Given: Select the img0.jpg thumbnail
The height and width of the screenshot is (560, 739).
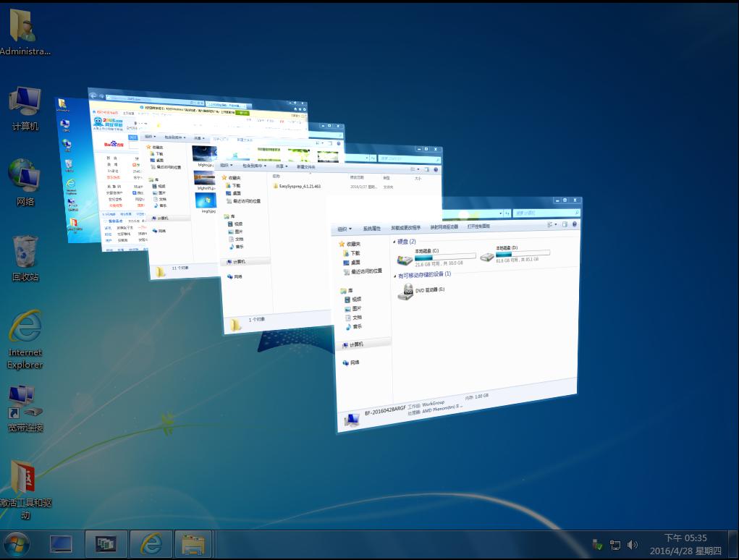Looking at the screenshot, I should pos(206,202).
